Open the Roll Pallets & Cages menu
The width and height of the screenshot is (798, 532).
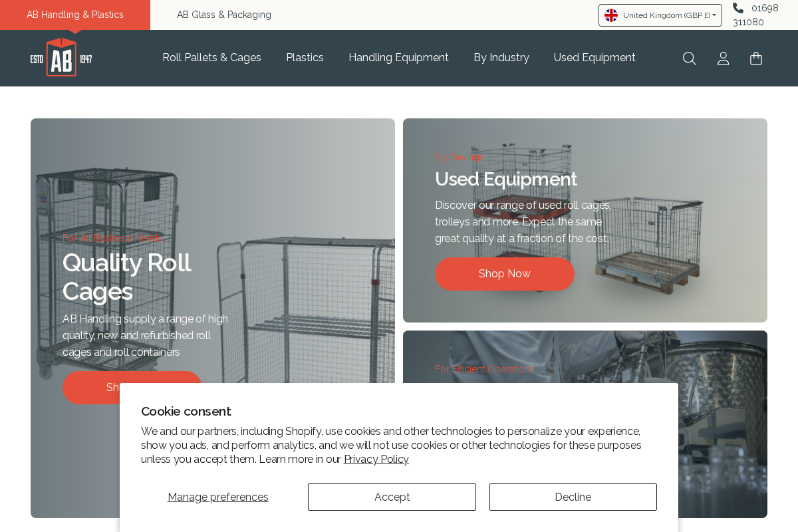[x=211, y=58]
